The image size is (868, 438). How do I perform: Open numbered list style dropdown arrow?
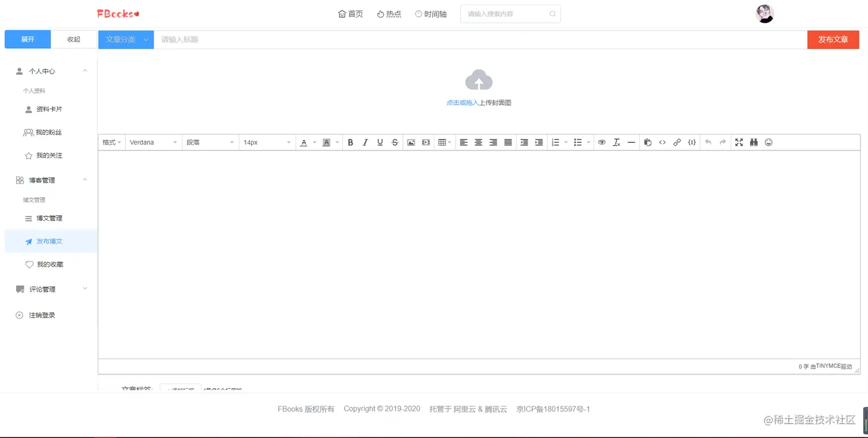(566, 142)
